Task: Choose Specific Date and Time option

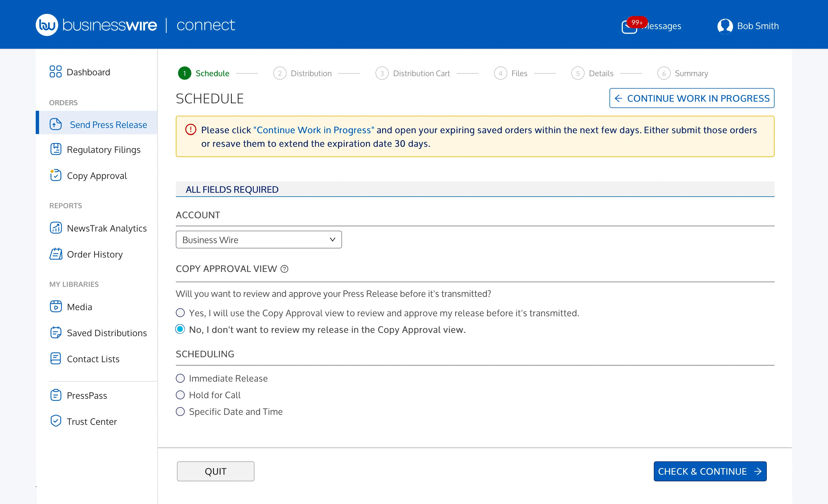Action: [180, 412]
